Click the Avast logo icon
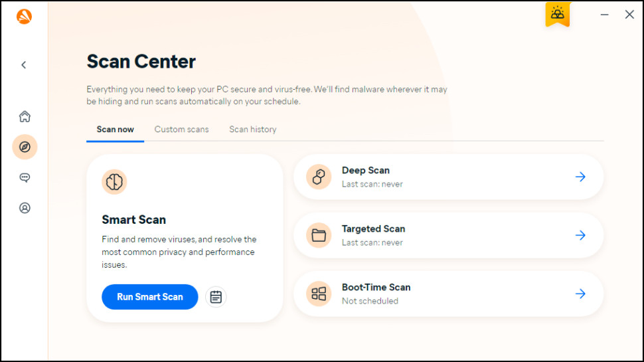Screen dimensions: 644x362 coord(24,17)
